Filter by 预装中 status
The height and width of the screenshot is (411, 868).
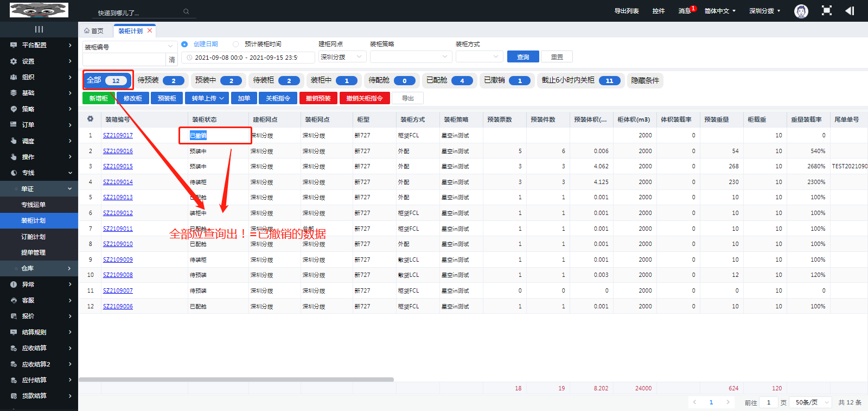tap(218, 80)
